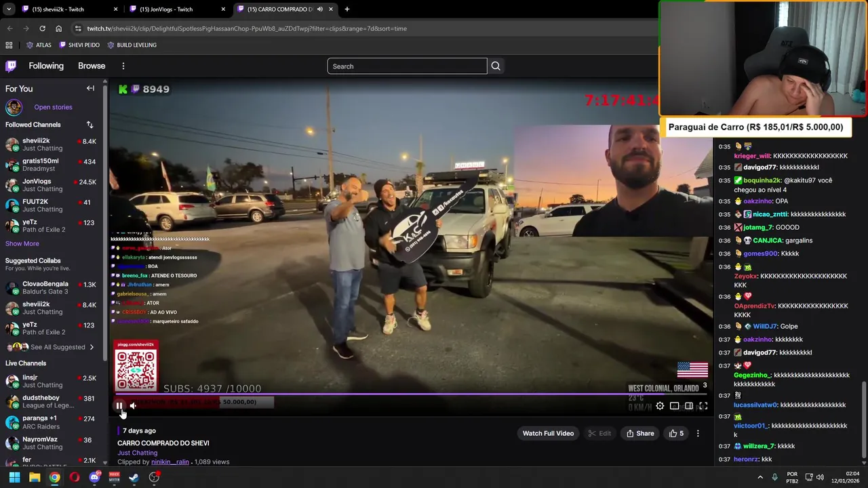
Task: Click Watch Full Video button
Action: point(548,433)
